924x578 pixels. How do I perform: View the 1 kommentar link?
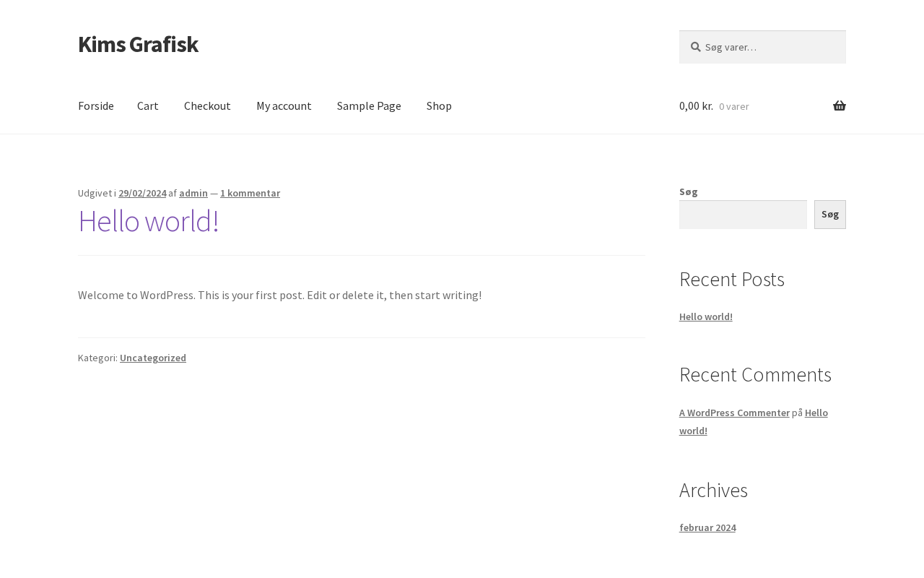point(250,193)
